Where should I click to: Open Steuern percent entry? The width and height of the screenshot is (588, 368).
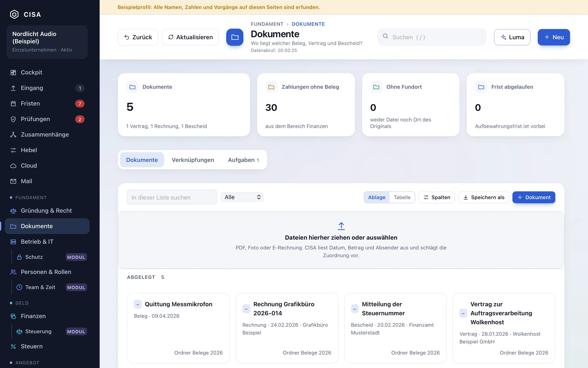47,346
